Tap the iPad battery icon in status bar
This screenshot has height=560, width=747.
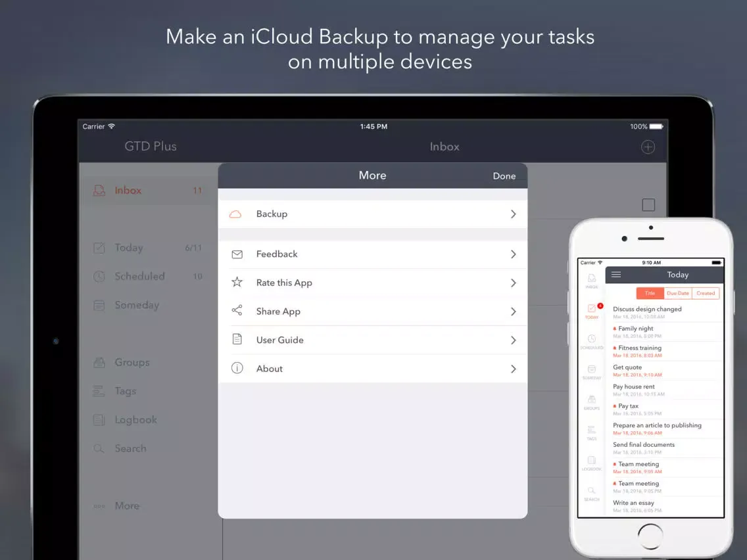coord(656,127)
